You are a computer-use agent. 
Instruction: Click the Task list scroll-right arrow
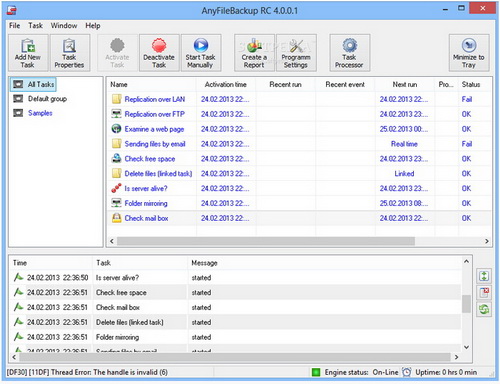point(487,241)
